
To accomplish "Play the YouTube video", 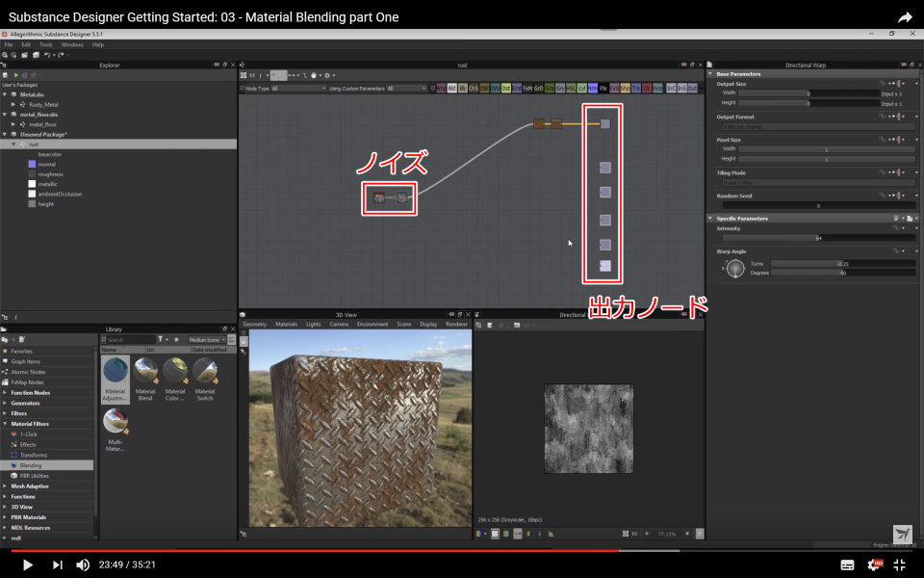I will (27, 565).
